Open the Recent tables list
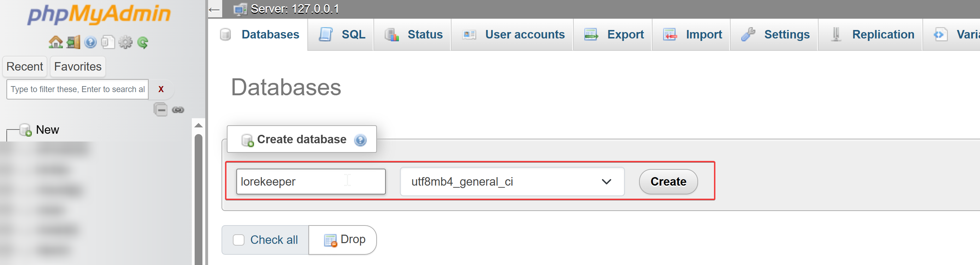 25,67
